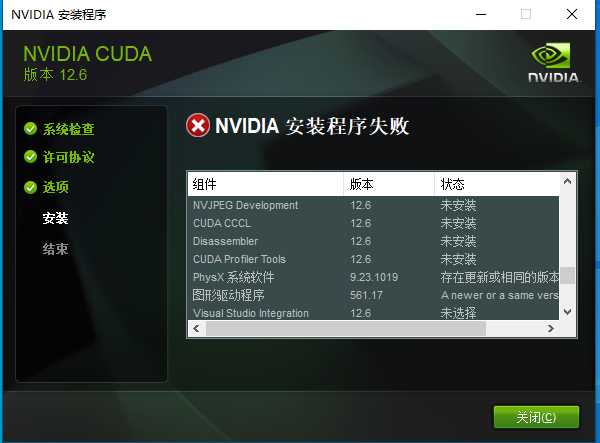600x443 pixels.
Task: Click the scroll left arrow below the list
Action: 196,329
